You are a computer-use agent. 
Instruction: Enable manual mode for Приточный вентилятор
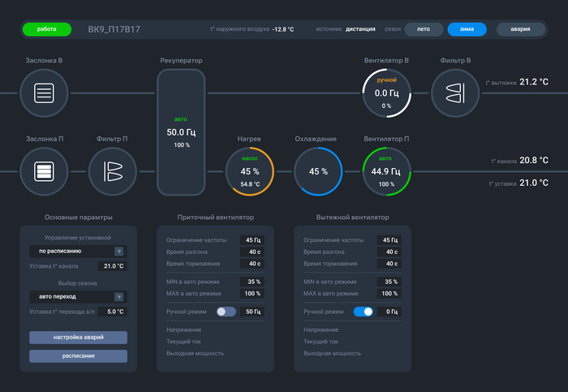pyautogui.click(x=226, y=312)
